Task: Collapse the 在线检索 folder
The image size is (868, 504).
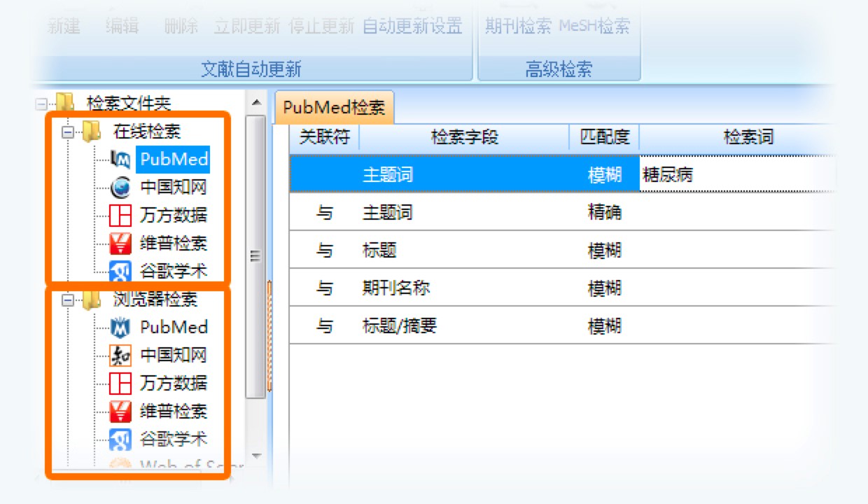Action: pos(68,131)
